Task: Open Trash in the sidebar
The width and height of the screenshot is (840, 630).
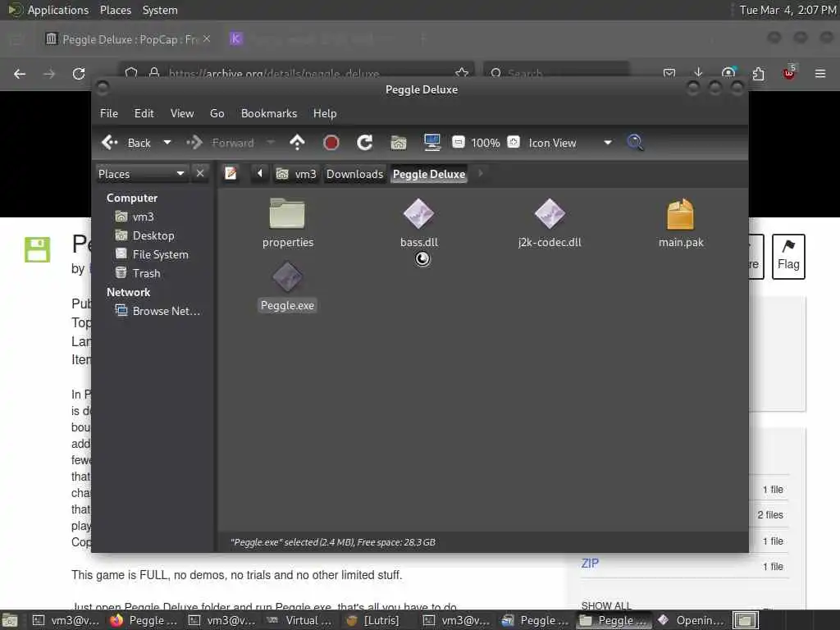Action: pos(138,272)
